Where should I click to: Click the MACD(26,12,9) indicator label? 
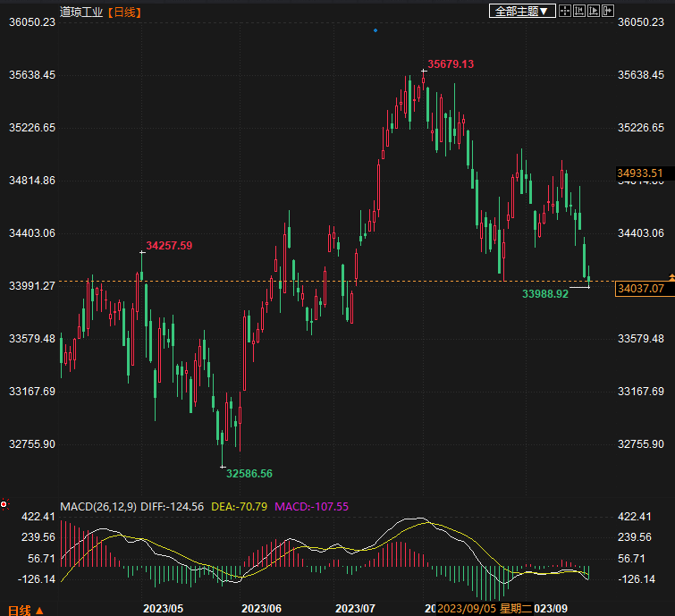[x=100, y=506]
